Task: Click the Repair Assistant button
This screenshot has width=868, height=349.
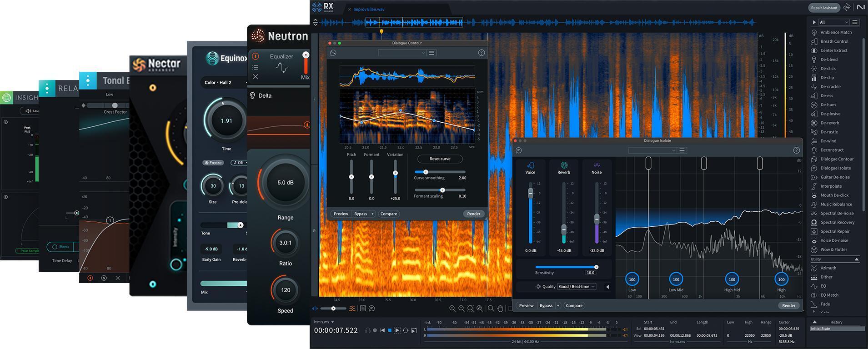Action: [823, 8]
